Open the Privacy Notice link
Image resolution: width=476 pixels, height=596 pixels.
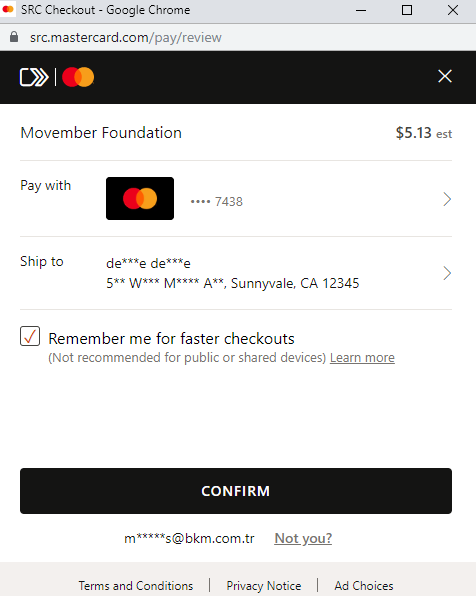click(264, 585)
